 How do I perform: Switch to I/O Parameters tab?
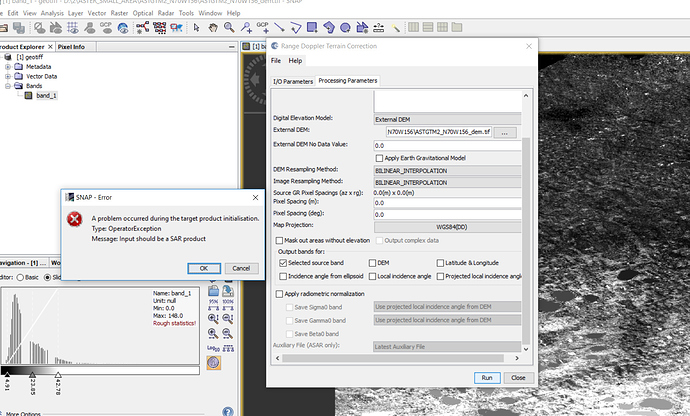click(x=293, y=81)
